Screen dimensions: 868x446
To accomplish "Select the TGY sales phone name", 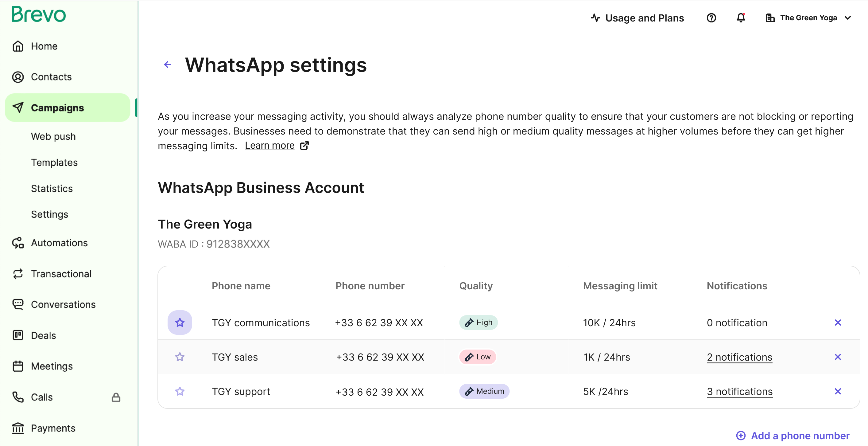I will (x=234, y=357).
